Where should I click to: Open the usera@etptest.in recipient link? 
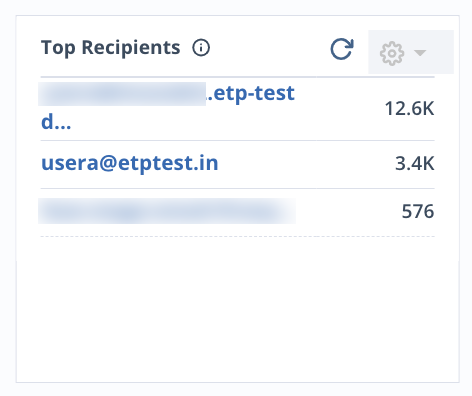pos(130,163)
